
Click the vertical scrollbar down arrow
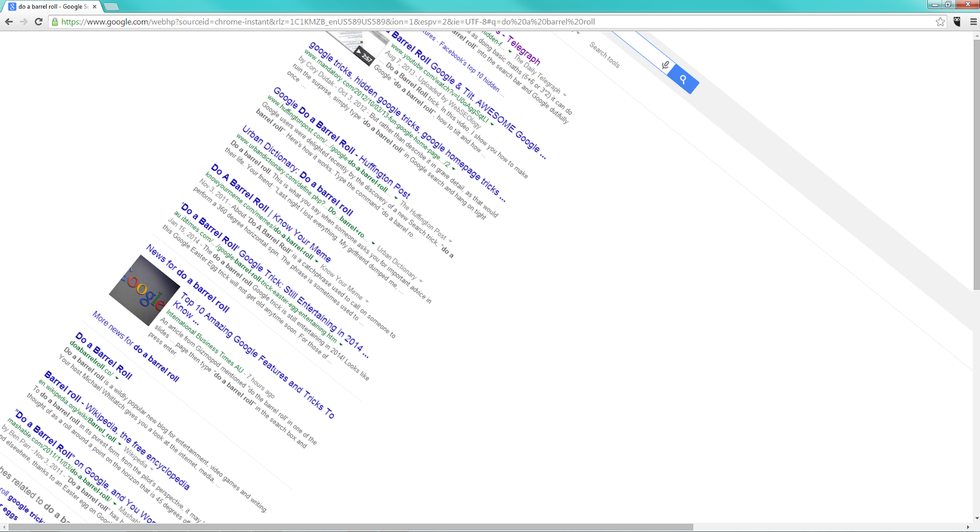tap(976, 519)
